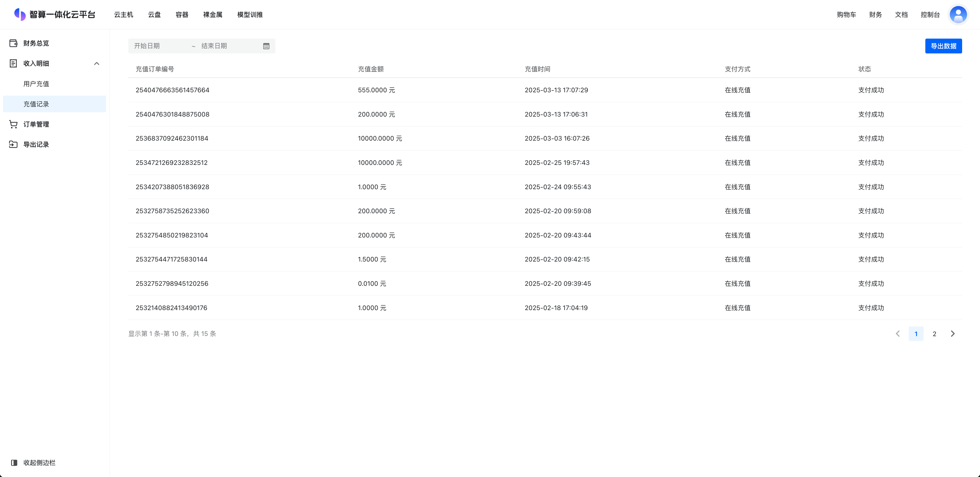Screen dimensions: 980x477
Task: Click the 导出记录 export icon
Action: (13, 144)
